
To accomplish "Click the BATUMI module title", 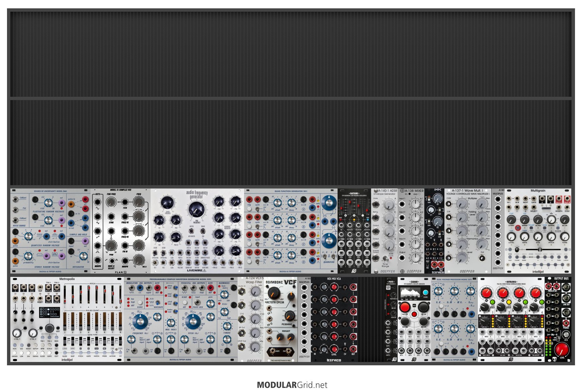I will (354, 193).
